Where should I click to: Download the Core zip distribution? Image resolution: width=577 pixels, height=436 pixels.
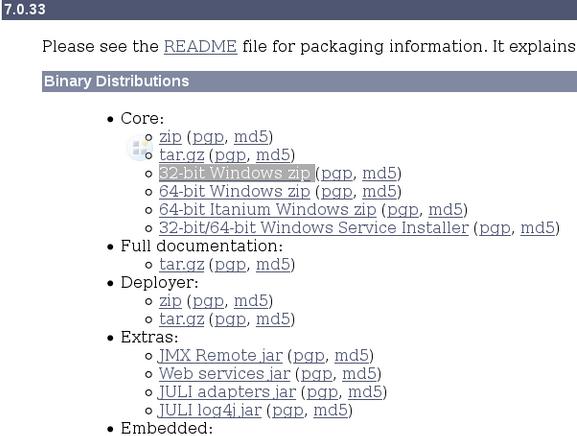click(170, 137)
